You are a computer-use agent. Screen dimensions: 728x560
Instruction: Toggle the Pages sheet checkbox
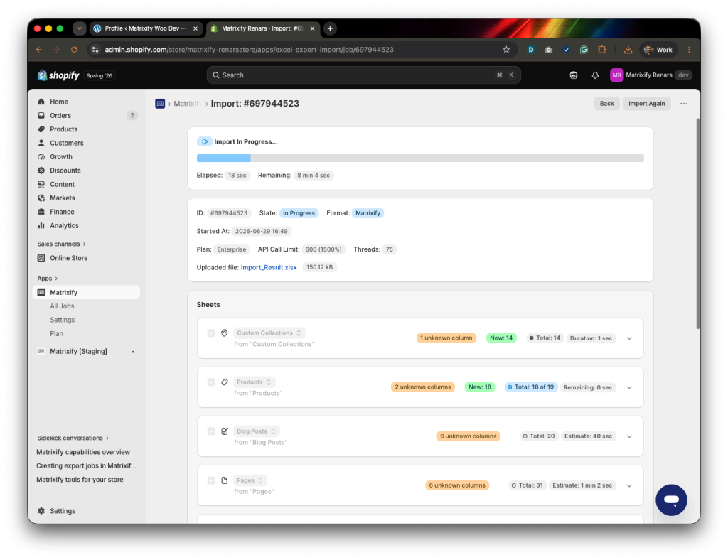211,480
